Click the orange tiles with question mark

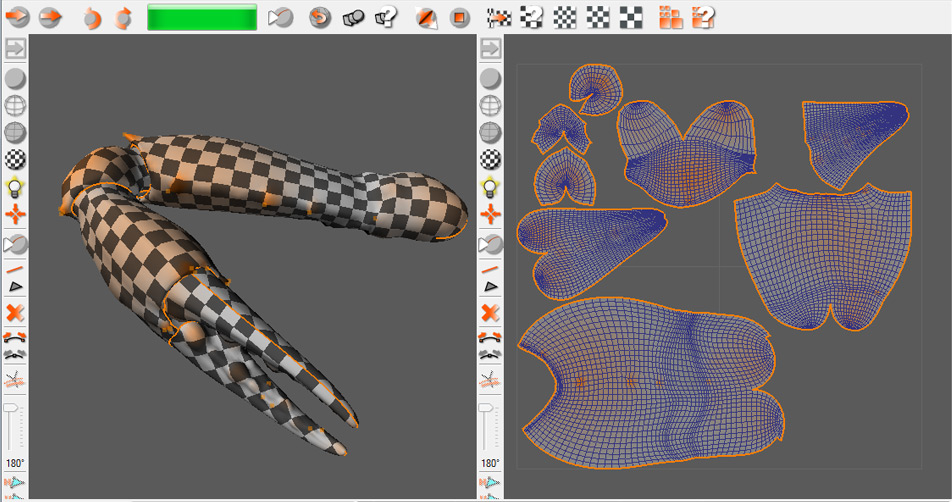pos(703,17)
